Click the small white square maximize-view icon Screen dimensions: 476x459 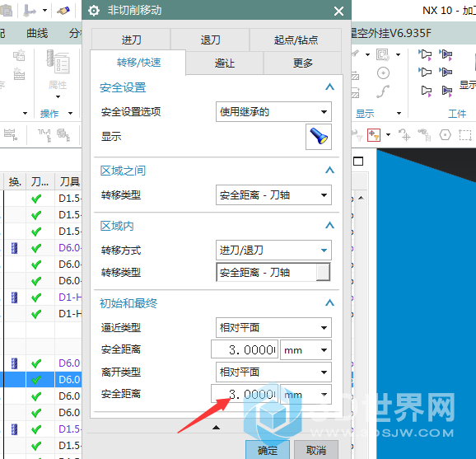(358, 162)
